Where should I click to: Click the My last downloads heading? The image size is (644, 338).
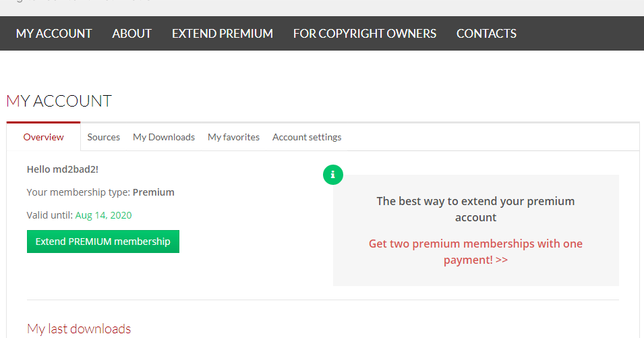(x=79, y=329)
